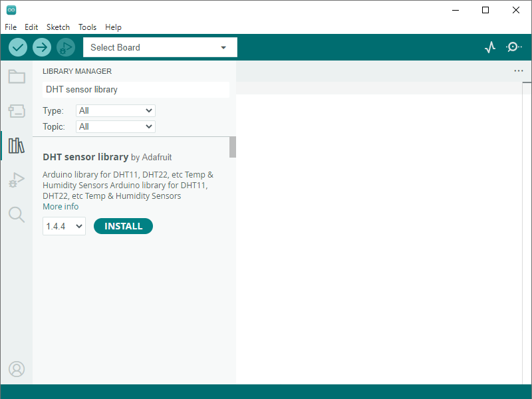Click the Arduino IDE app icon
The width and height of the screenshot is (532, 399).
coord(11,10)
